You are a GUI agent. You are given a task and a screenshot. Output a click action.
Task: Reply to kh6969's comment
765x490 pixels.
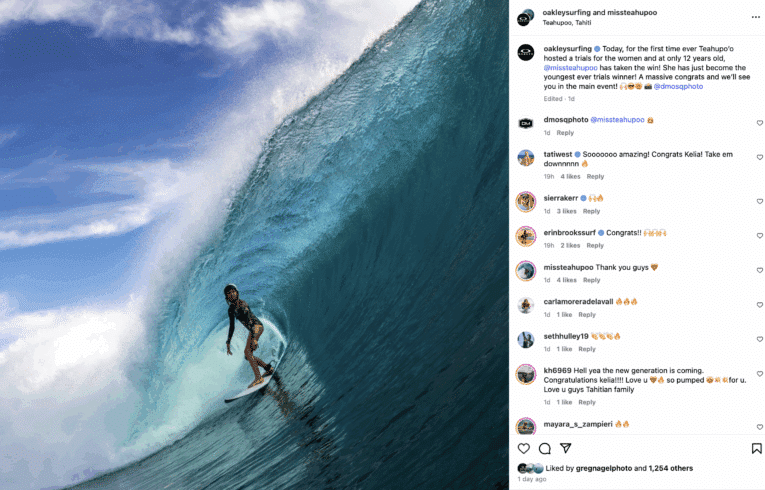click(x=587, y=402)
